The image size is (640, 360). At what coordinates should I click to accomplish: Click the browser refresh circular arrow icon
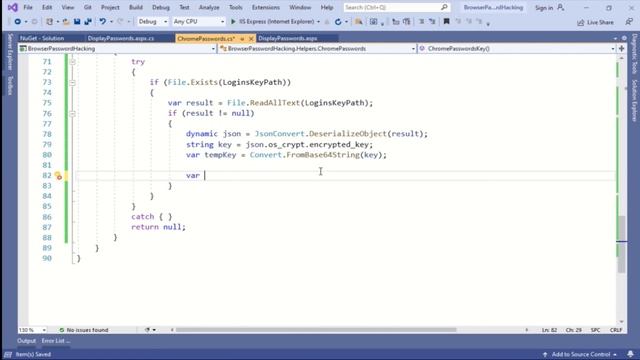(x=338, y=22)
